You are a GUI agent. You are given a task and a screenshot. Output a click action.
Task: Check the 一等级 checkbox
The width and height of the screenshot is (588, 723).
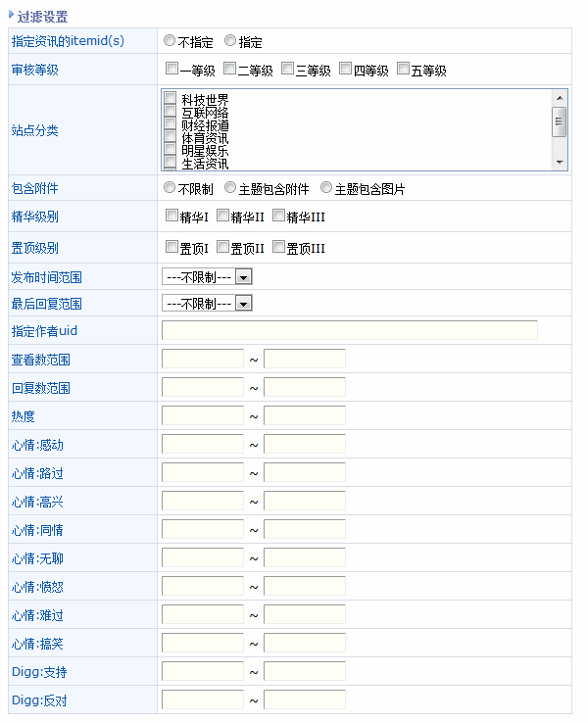[172, 70]
